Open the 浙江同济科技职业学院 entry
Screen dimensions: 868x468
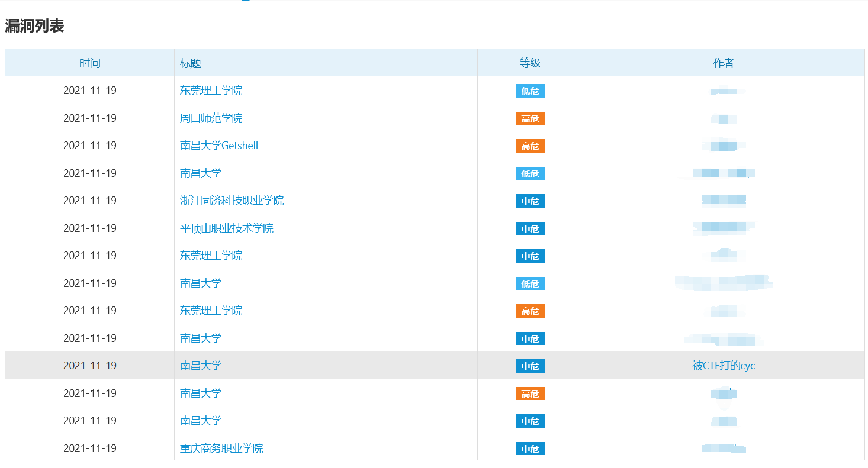coord(232,201)
